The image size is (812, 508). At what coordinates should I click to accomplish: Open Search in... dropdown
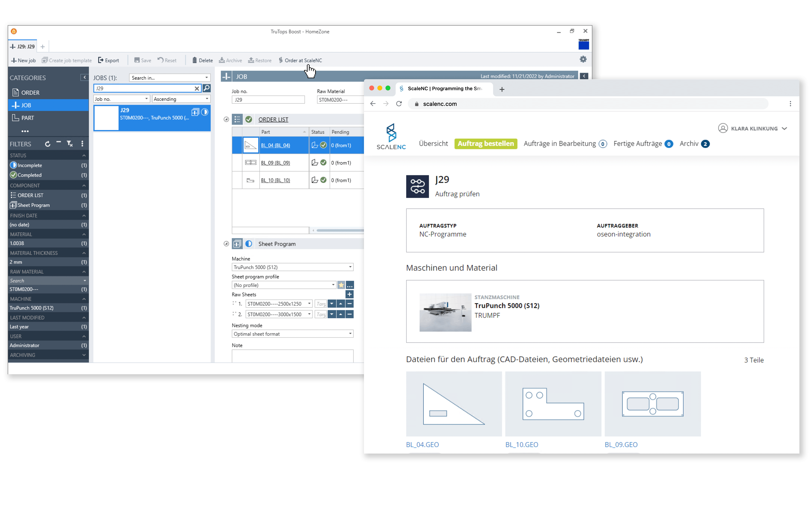(x=170, y=78)
